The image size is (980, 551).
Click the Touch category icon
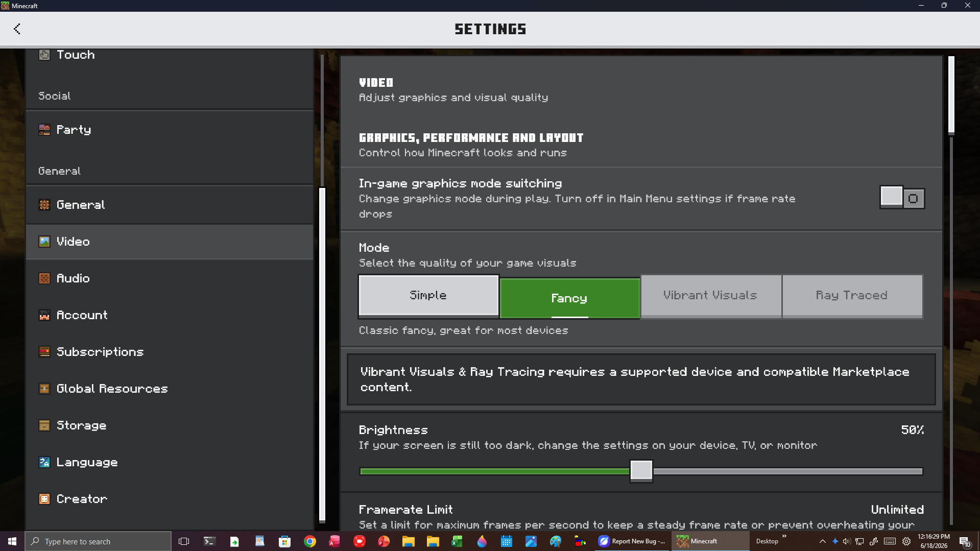pos(44,55)
